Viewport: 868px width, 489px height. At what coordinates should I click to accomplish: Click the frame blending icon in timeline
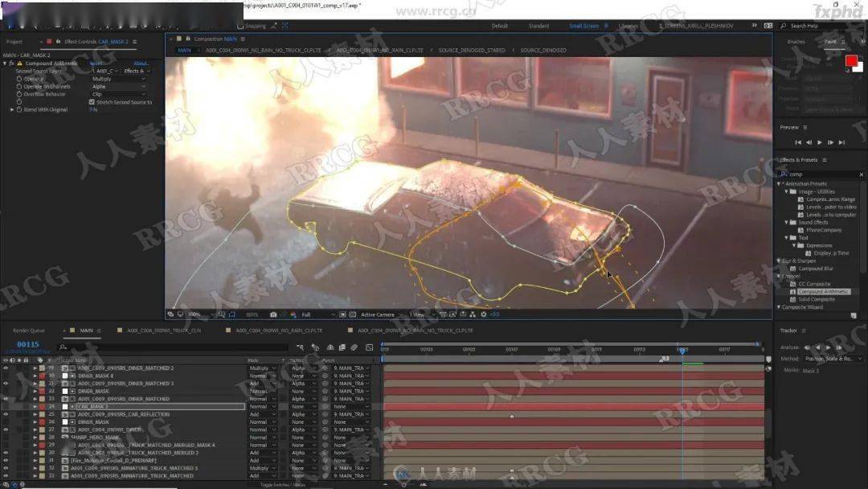342,347
